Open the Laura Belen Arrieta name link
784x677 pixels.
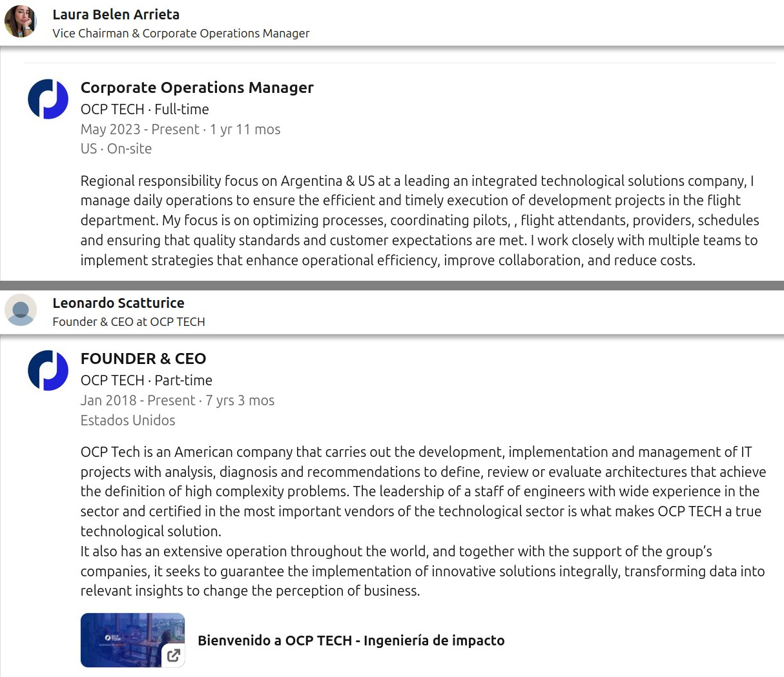pos(116,14)
